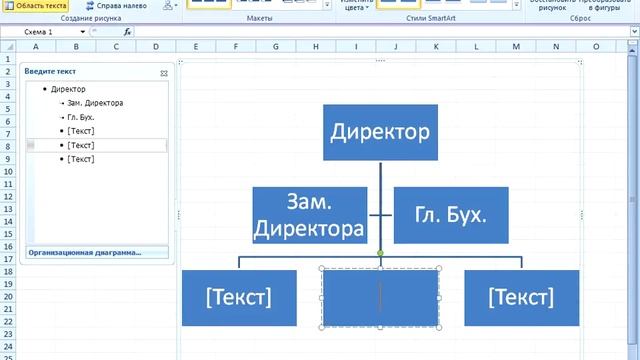
Task: Select the left [Текст] box in diagram
Action: 239,298
